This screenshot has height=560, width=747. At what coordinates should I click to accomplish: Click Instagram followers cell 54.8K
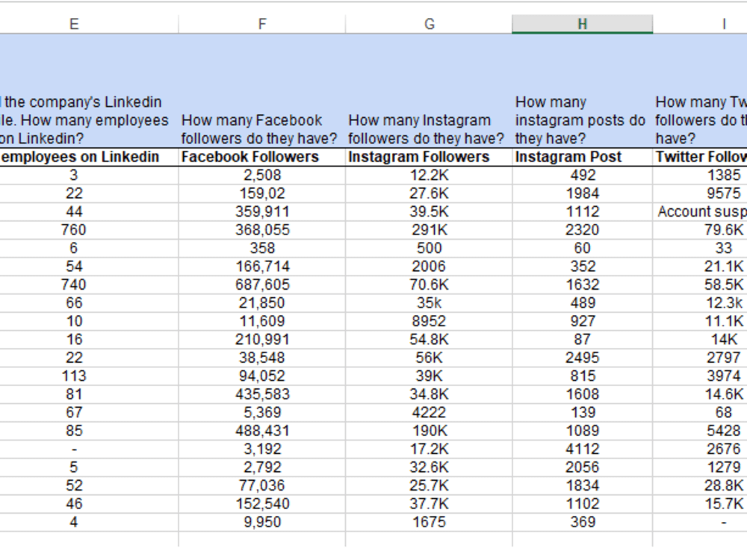[x=429, y=340]
